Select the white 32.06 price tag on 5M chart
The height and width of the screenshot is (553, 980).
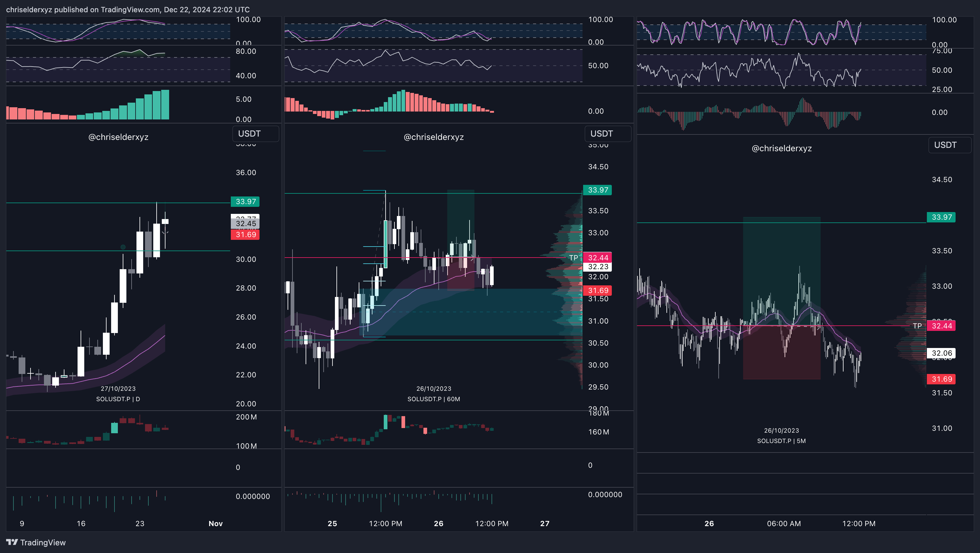942,353
